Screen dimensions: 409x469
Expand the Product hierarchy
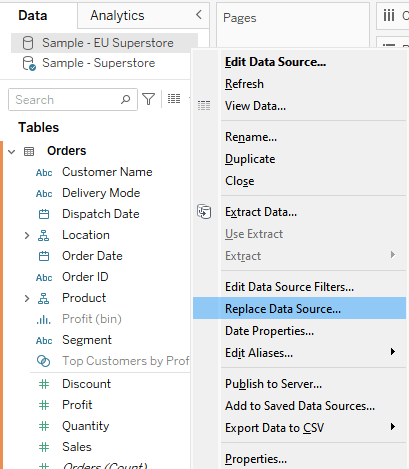(27, 299)
